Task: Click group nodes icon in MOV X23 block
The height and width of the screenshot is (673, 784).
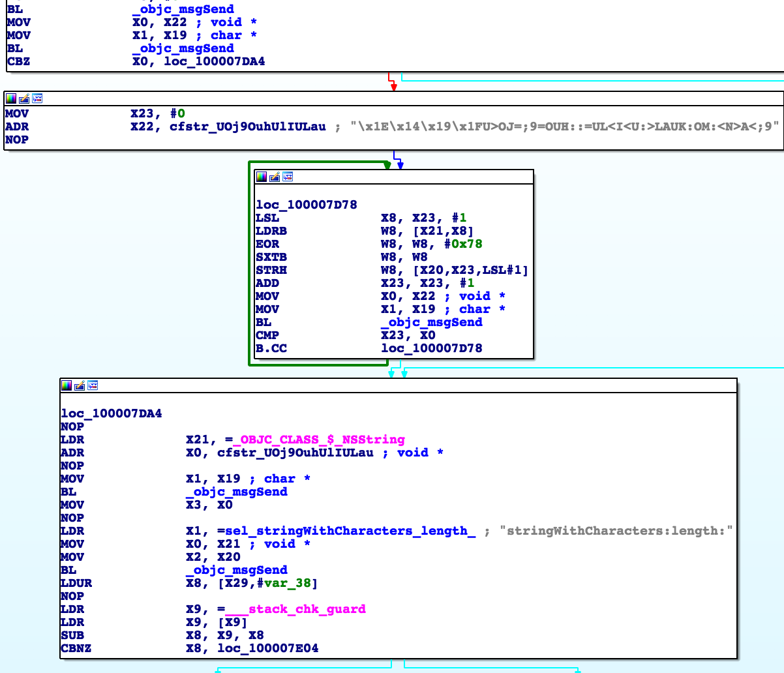Action: point(37,98)
